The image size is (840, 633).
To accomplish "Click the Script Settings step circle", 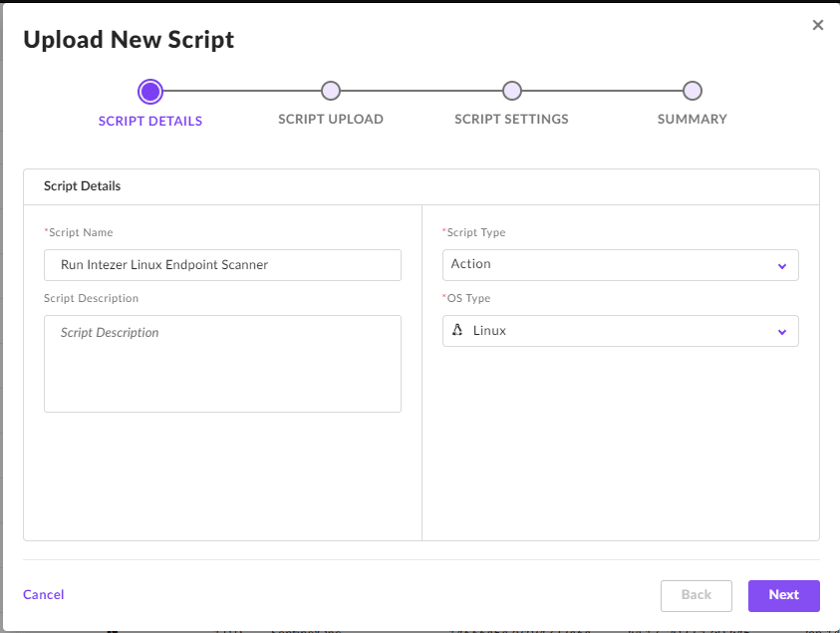I will click(511, 92).
